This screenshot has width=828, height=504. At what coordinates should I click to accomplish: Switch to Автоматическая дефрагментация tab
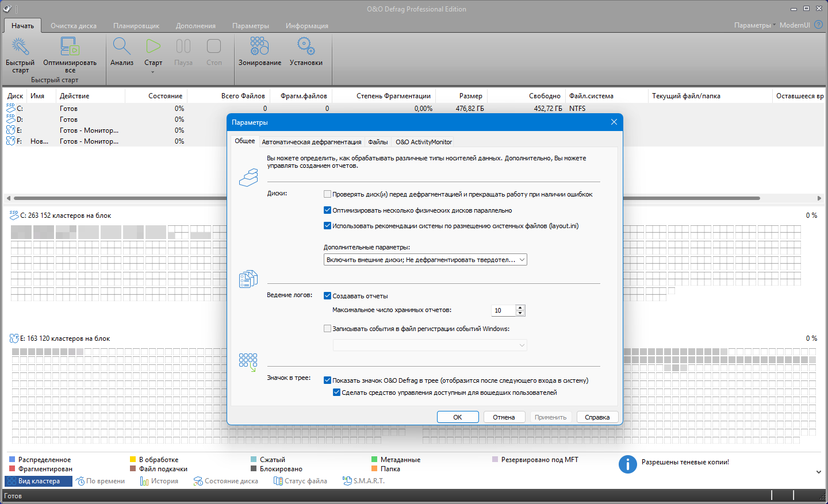[x=312, y=142]
